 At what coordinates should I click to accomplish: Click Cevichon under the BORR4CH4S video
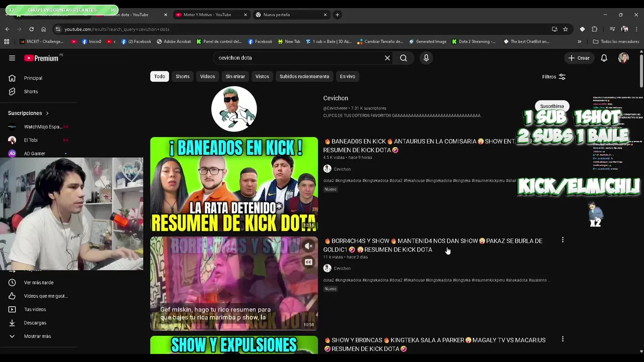342,268
